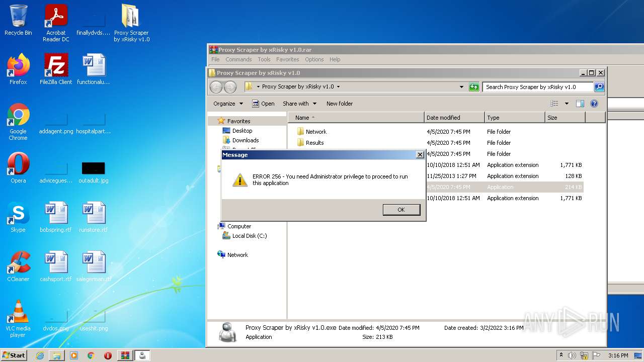Open Proxy Scraper by xRisky folder on desktop
The image size is (644, 362).
tap(131, 23)
